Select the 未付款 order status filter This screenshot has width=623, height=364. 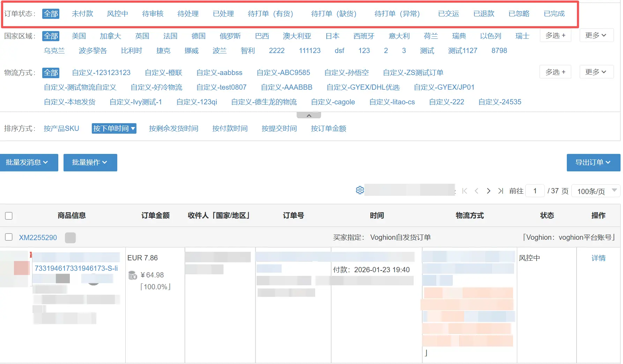pyautogui.click(x=82, y=14)
